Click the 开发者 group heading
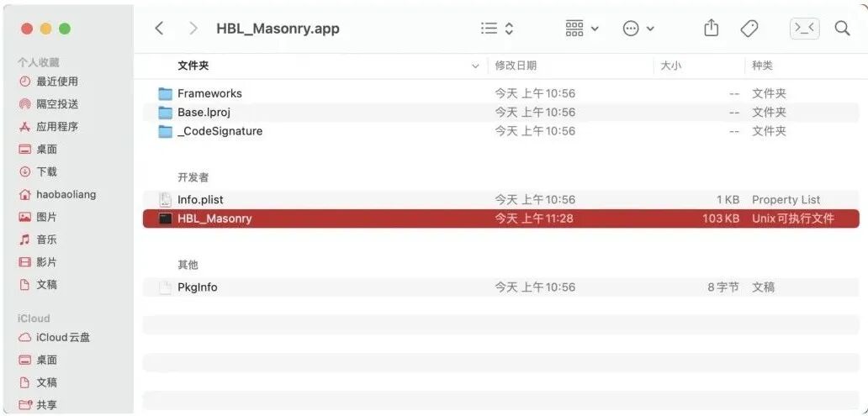The width and height of the screenshot is (868, 416). [x=193, y=177]
